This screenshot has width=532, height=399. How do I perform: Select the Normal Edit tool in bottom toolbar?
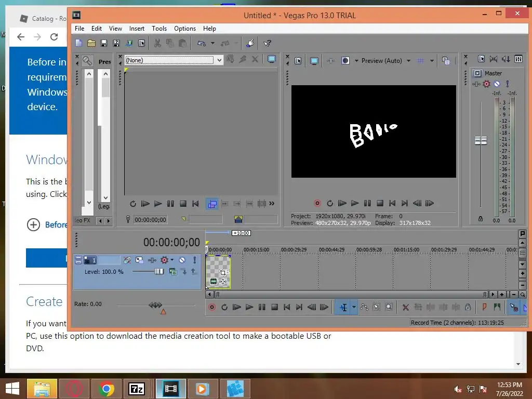[343, 308]
